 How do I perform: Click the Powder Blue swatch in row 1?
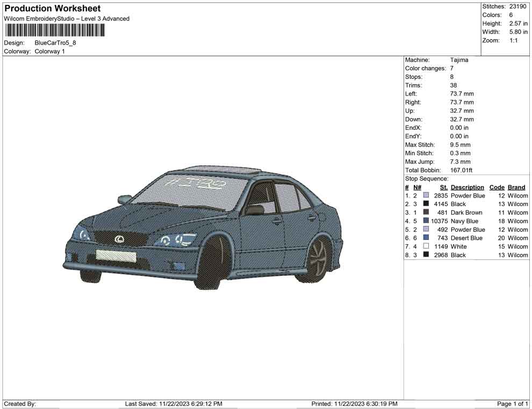426,195
